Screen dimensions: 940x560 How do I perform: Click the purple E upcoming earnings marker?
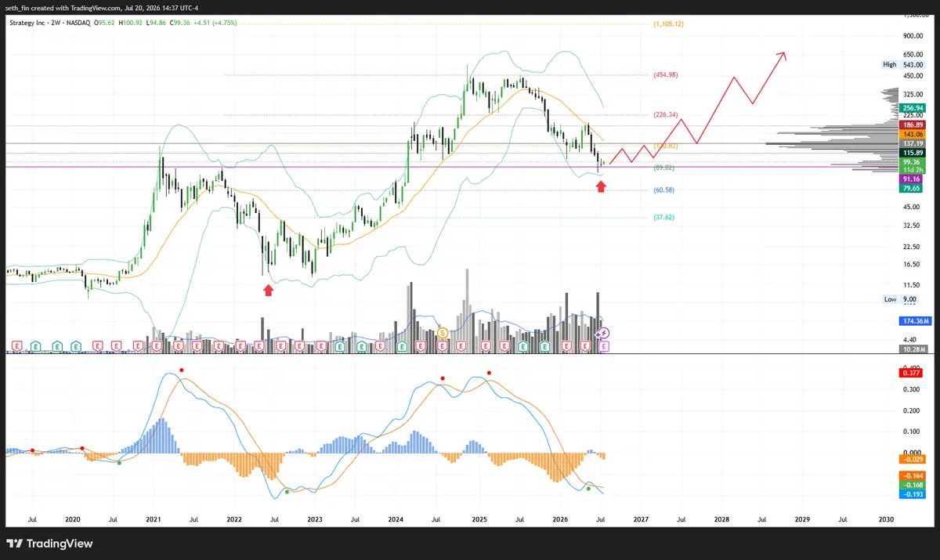pos(603,345)
